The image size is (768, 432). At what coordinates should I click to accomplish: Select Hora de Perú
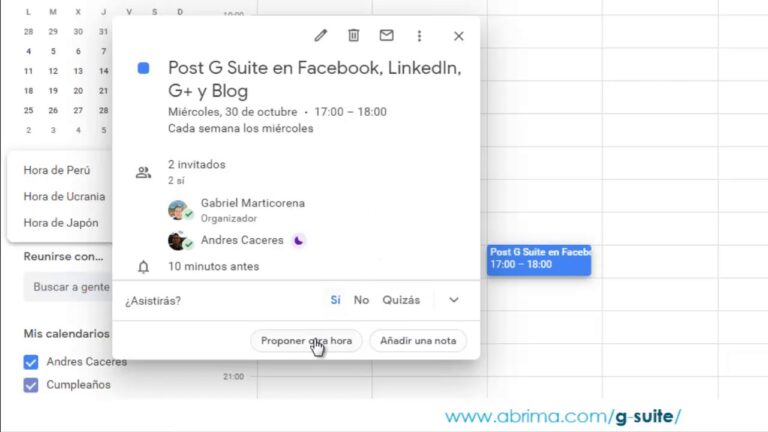pos(57,170)
